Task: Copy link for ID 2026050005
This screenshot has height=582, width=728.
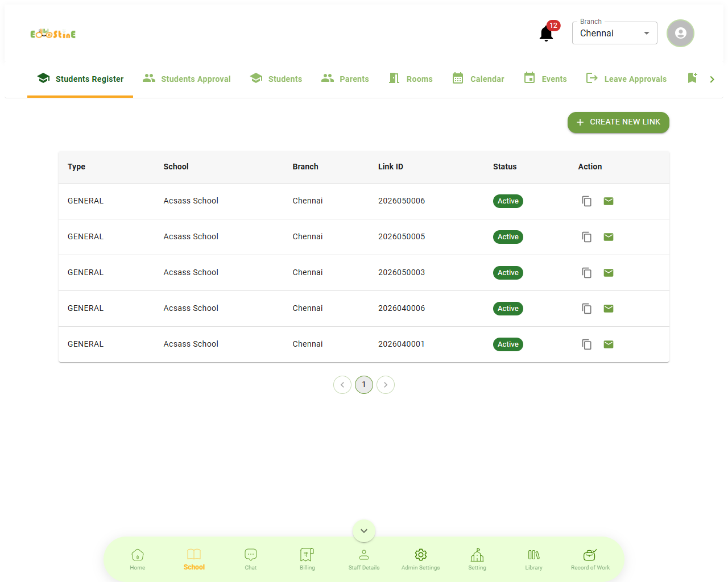Action: [x=586, y=237]
